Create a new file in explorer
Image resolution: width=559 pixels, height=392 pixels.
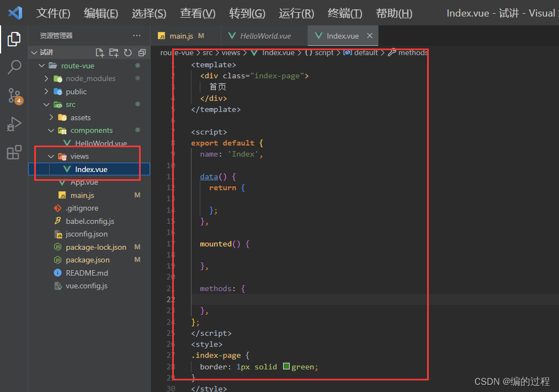(x=100, y=53)
